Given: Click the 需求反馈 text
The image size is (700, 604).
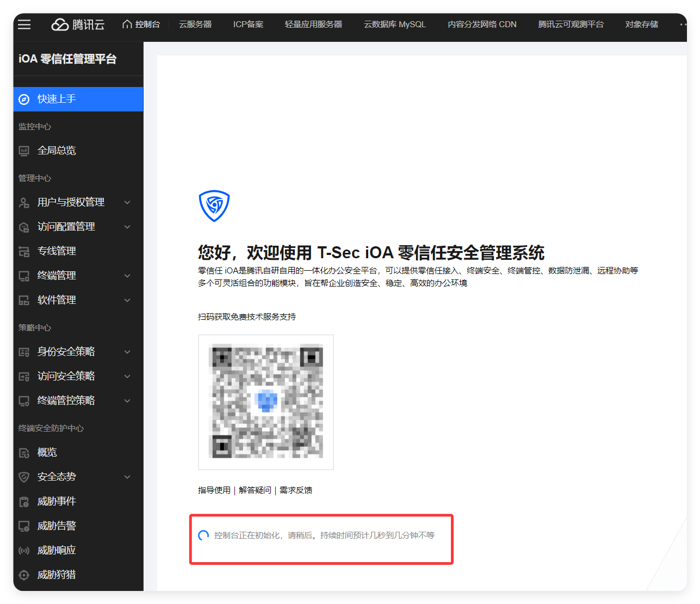Looking at the screenshot, I should pos(296,490).
